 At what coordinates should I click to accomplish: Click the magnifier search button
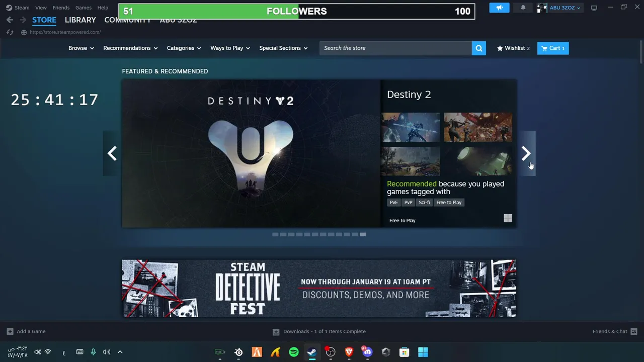[479, 48]
